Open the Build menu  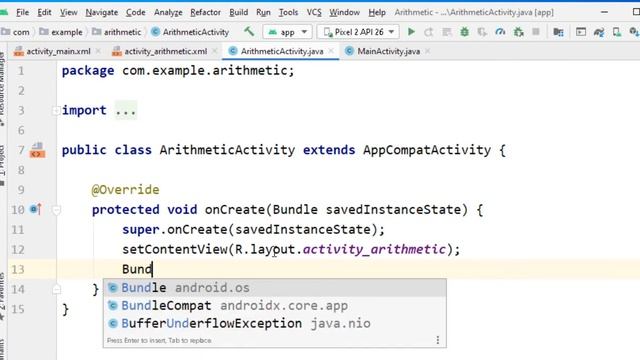click(238, 12)
